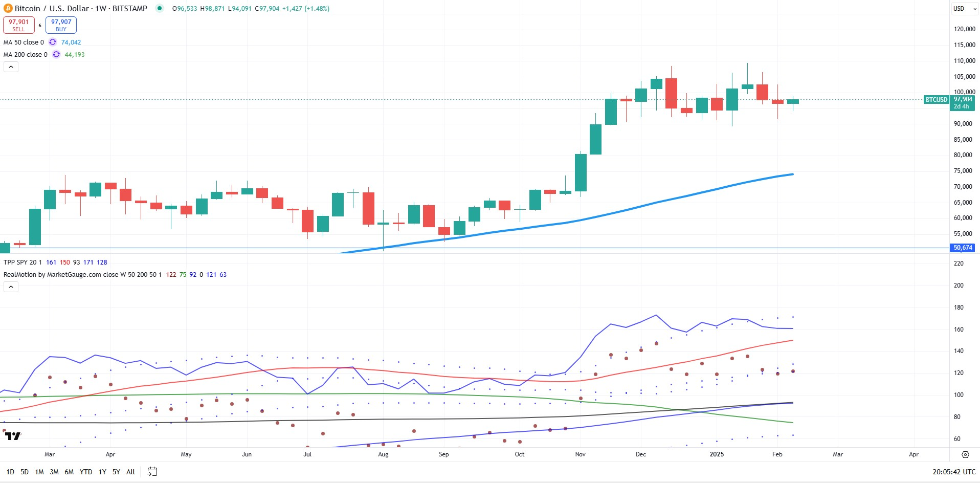Click the BTCUSD price label on the axis
Viewport: 980px width, 483px height.
937,99
